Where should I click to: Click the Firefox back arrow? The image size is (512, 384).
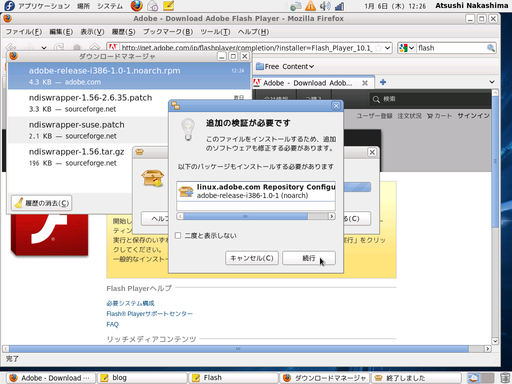11,48
